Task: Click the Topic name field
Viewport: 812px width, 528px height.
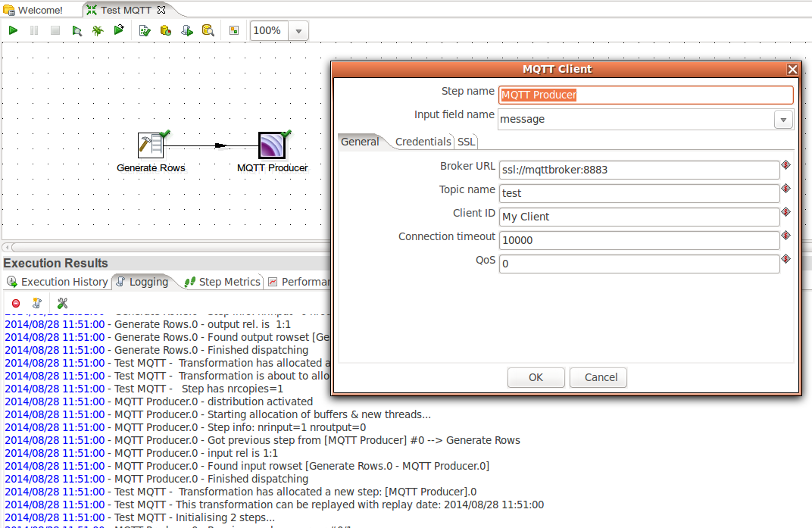Action: click(639, 193)
